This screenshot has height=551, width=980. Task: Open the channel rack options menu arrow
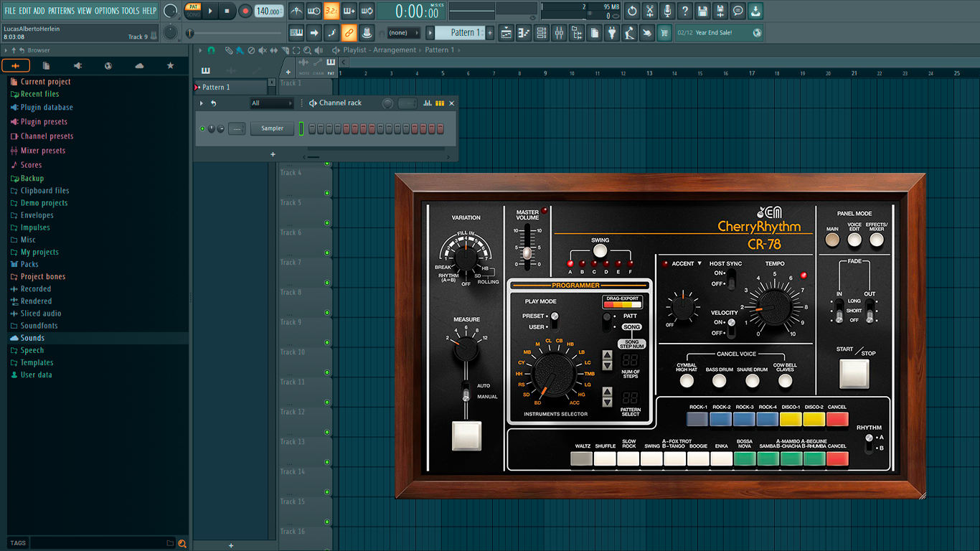coord(202,103)
